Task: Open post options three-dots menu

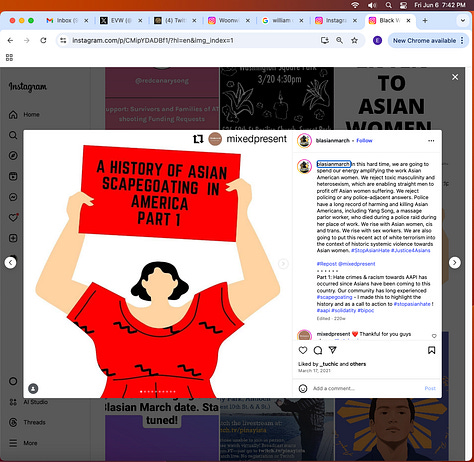Action: click(431, 141)
